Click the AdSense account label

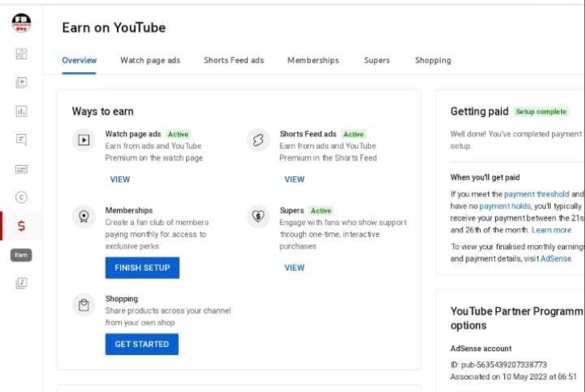481,349
